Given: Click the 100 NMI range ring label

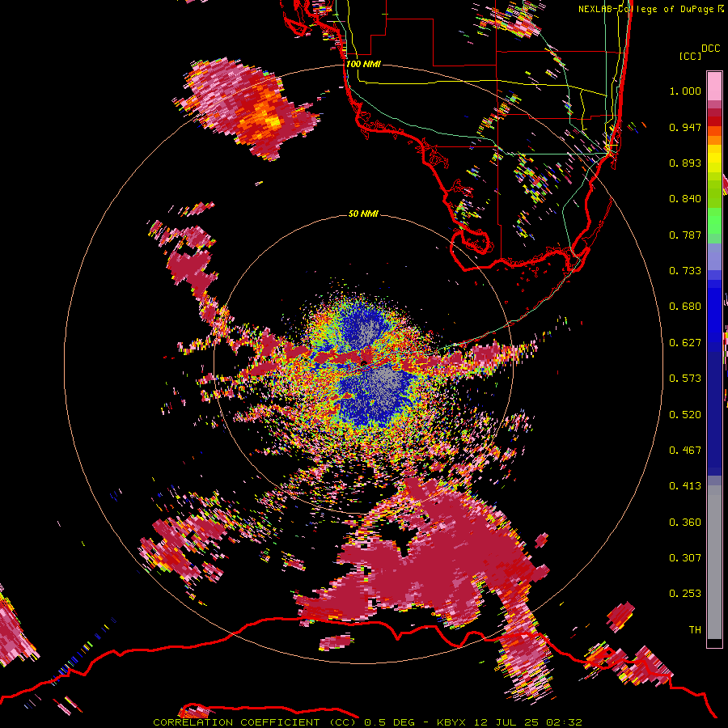Looking at the screenshot, I should click(x=363, y=64).
